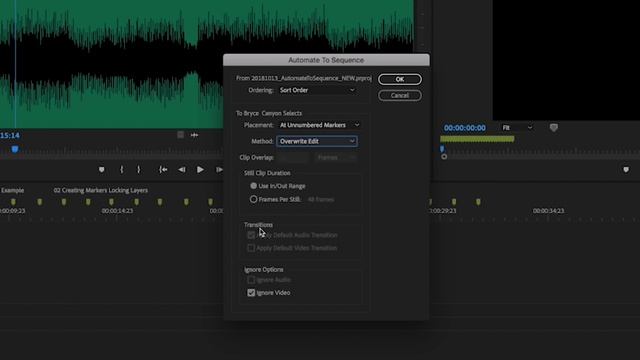Click the Drag Video Only icon in Source monitor

pyautogui.click(x=180, y=135)
